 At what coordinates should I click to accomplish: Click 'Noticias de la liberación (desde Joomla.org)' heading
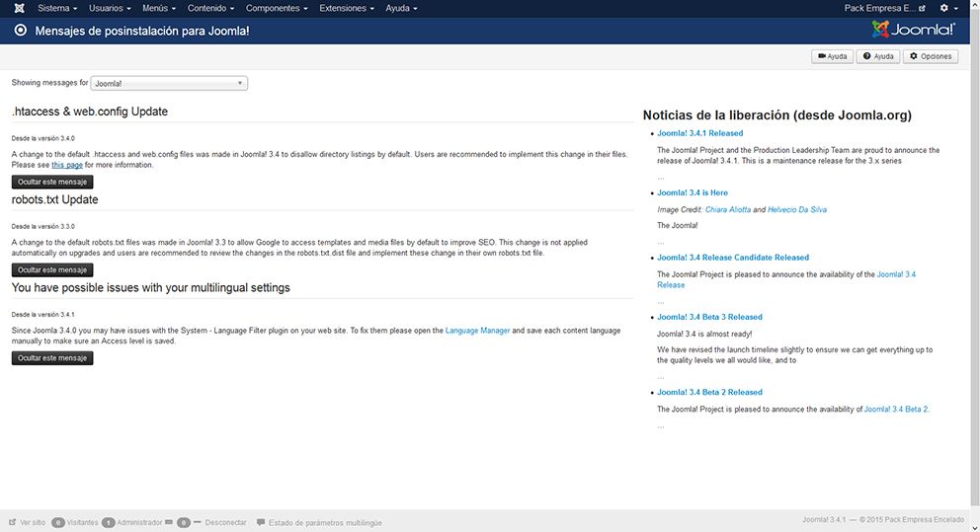coord(776,114)
